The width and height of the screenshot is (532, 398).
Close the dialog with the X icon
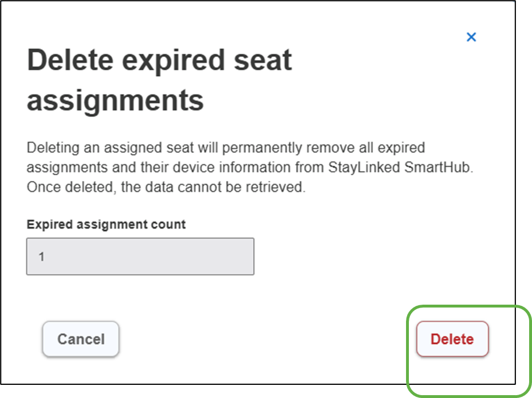pos(471,37)
